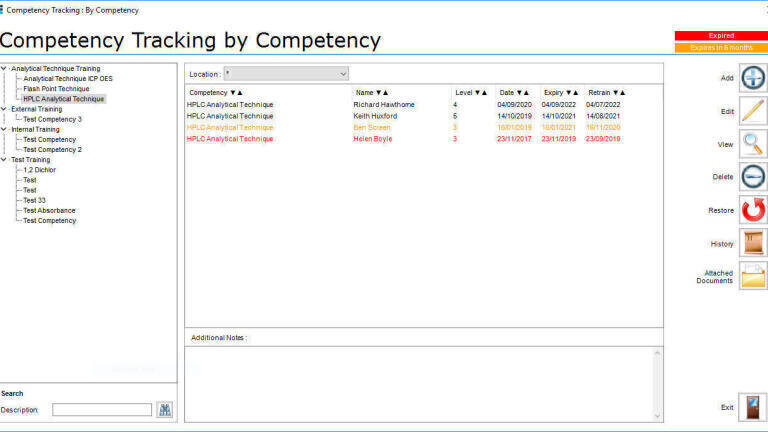Collapse Analytical Technique Training node
The height and width of the screenshot is (432, 768).
[x=3, y=69]
